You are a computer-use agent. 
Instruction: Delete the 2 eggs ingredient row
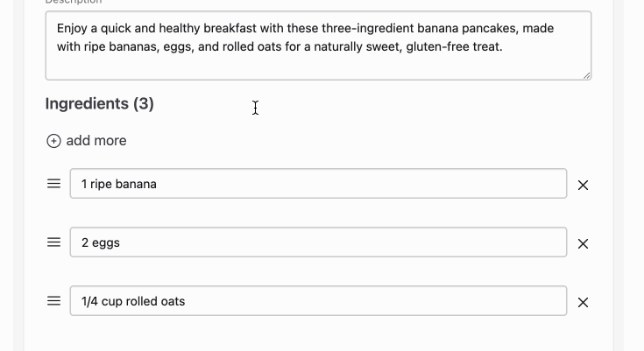583,244
